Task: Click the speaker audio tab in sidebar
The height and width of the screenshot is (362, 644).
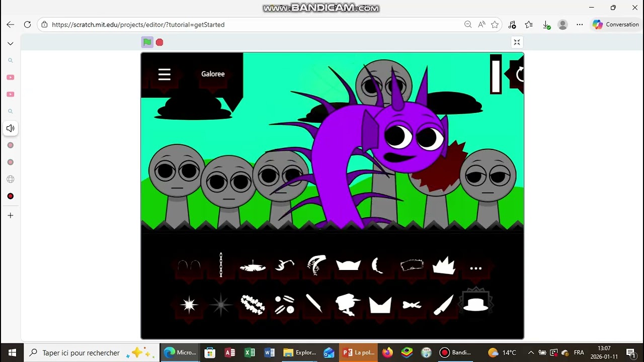Action: click(x=10, y=128)
